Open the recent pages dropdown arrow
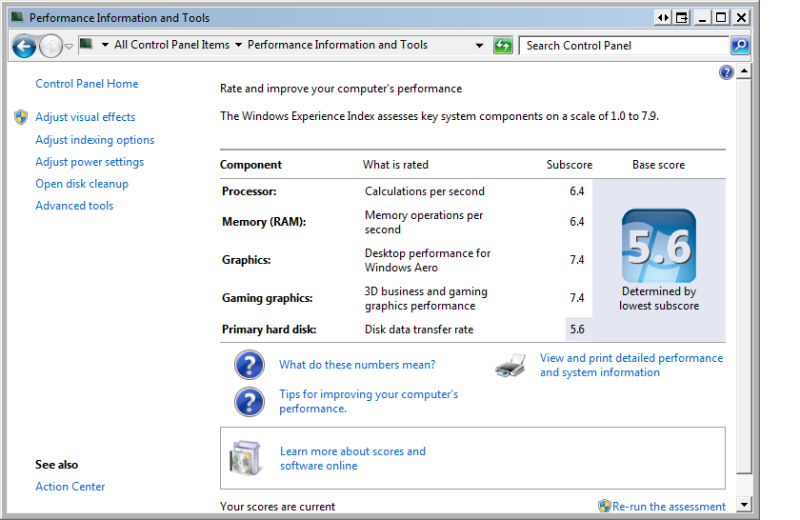The height and width of the screenshot is (520, 800). 69,46
